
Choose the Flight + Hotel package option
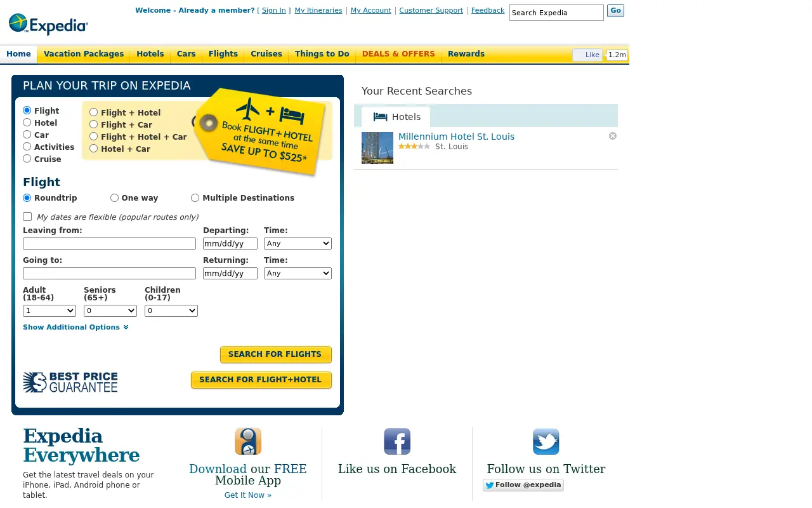coord(94,112)
